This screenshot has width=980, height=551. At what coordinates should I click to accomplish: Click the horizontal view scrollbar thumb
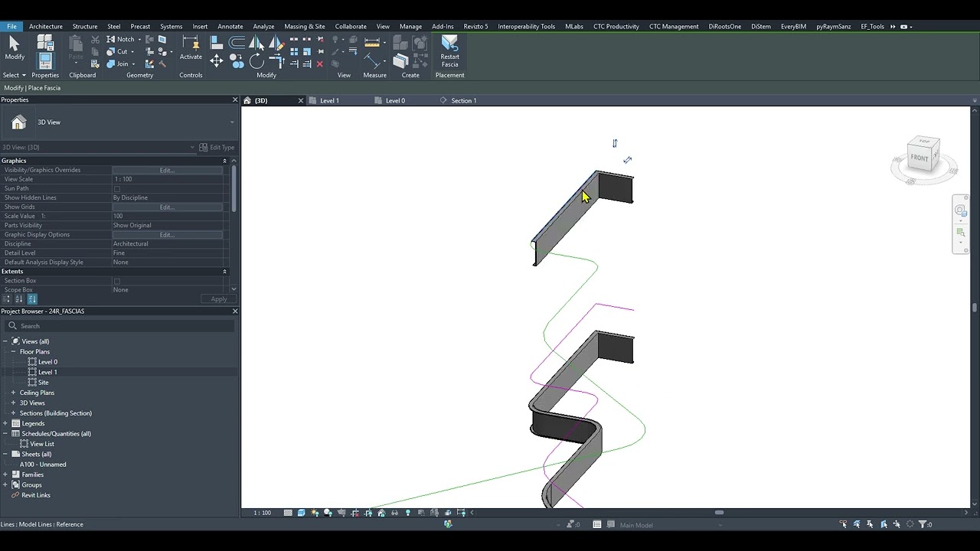(x=719, y=513)
